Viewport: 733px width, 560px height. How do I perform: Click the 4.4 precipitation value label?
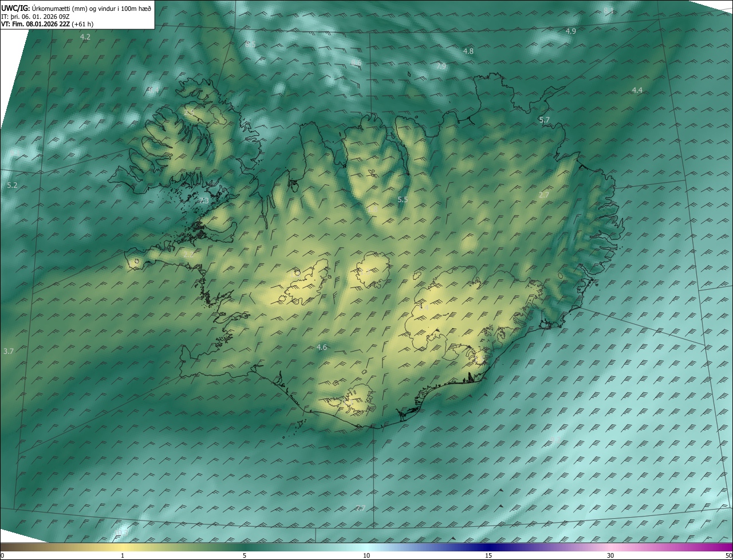(637, 90)
